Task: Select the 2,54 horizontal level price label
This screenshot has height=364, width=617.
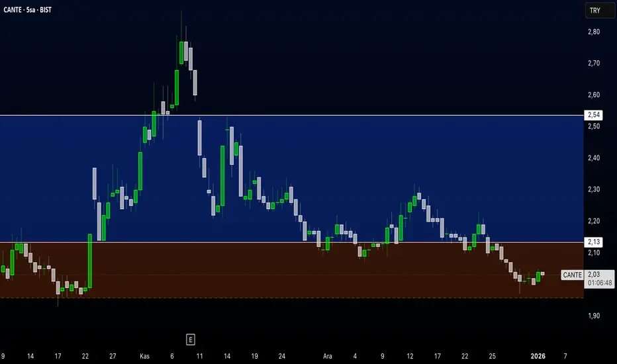Action: (593, 115)
